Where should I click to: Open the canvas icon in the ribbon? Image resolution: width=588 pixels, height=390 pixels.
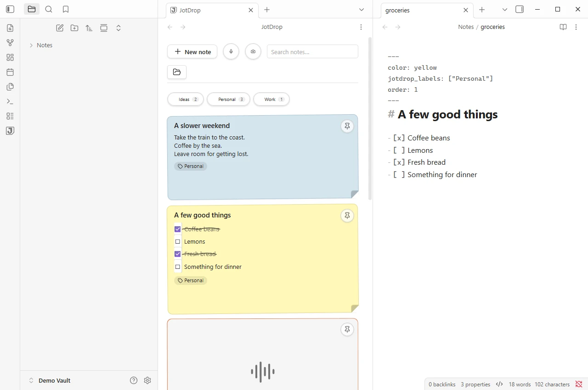point(10,57)
